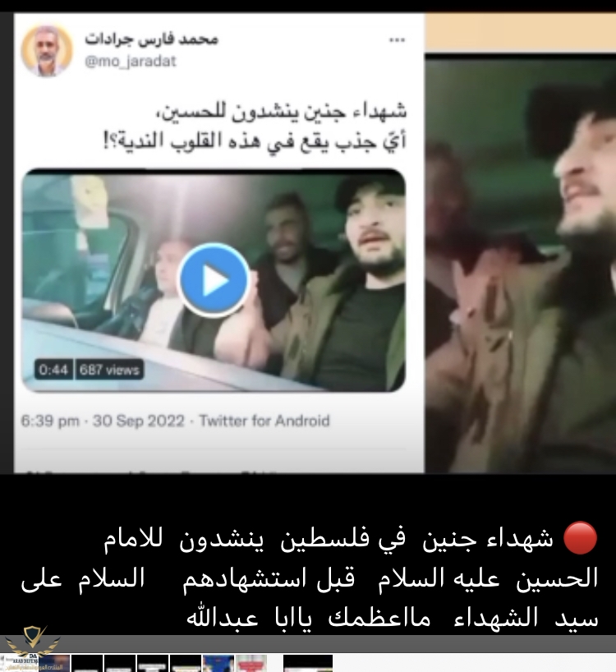Open the 6:39 pm timestamp of the tweet

(50, 421)
